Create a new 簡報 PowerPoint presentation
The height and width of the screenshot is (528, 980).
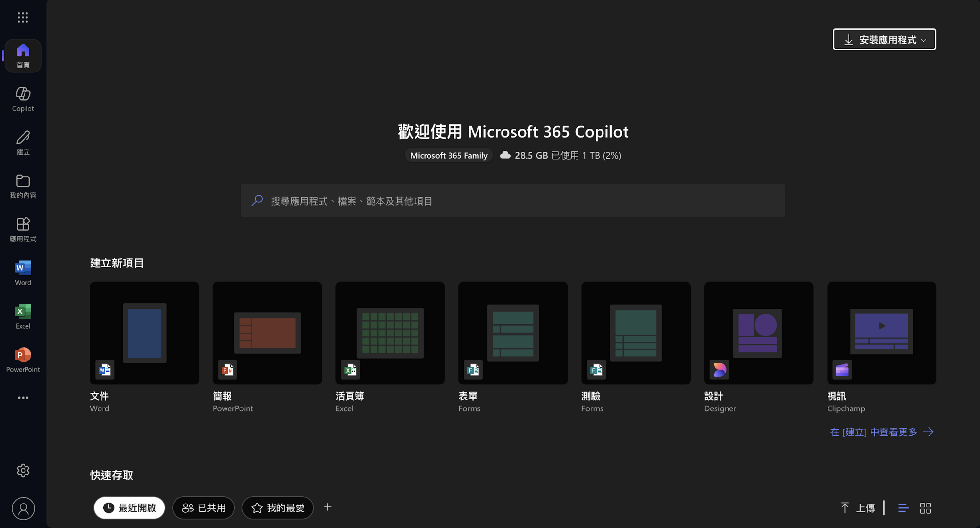pos(267,333)
